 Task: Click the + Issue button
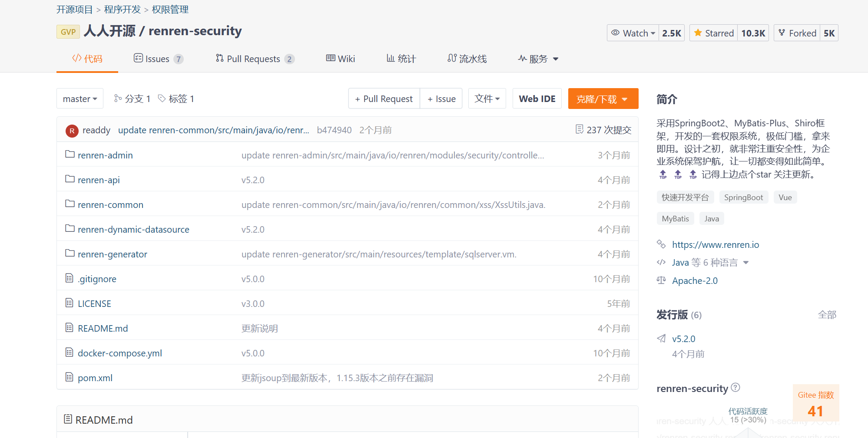pyautogui.click(x=441, y=99)
